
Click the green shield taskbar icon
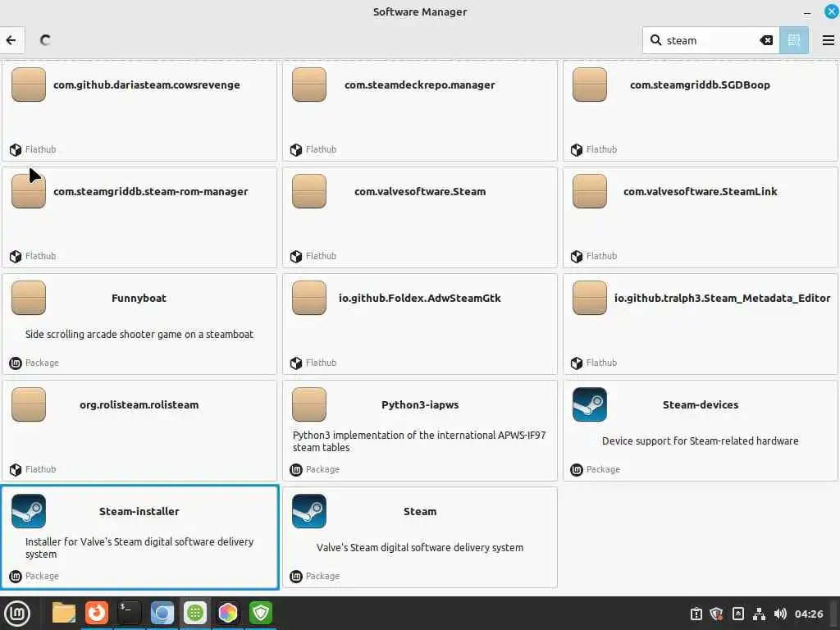pyautogui.click(x=261, y=613)
